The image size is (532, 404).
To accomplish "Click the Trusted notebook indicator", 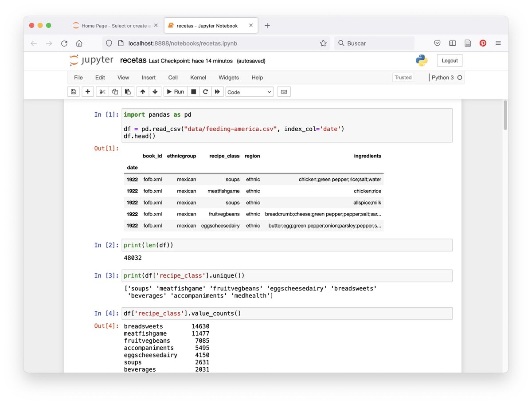I will (403, 78).
